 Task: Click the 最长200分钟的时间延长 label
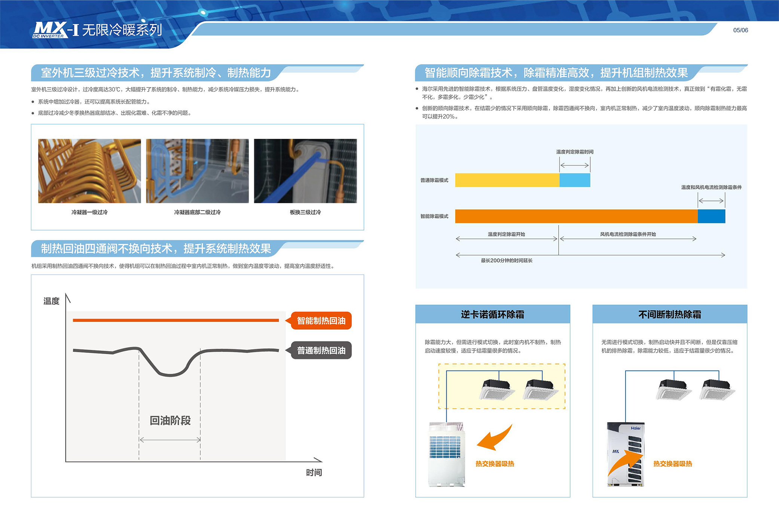click(507, 260)
